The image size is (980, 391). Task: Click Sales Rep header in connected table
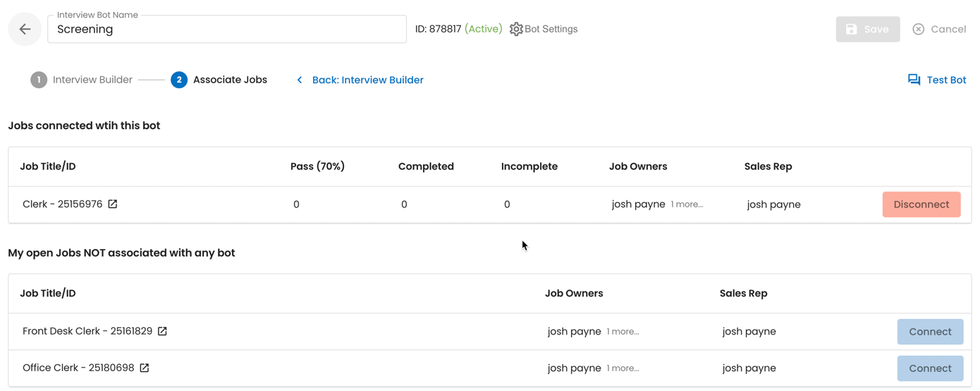pyautogui.click(x=768, y=167)
